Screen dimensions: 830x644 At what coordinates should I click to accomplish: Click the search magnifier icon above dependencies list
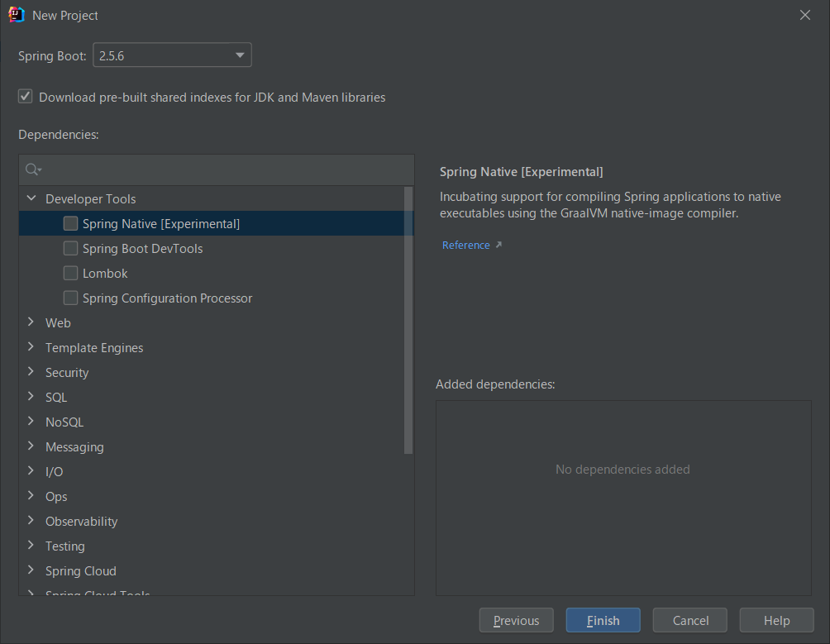click(x=31, y=169)
